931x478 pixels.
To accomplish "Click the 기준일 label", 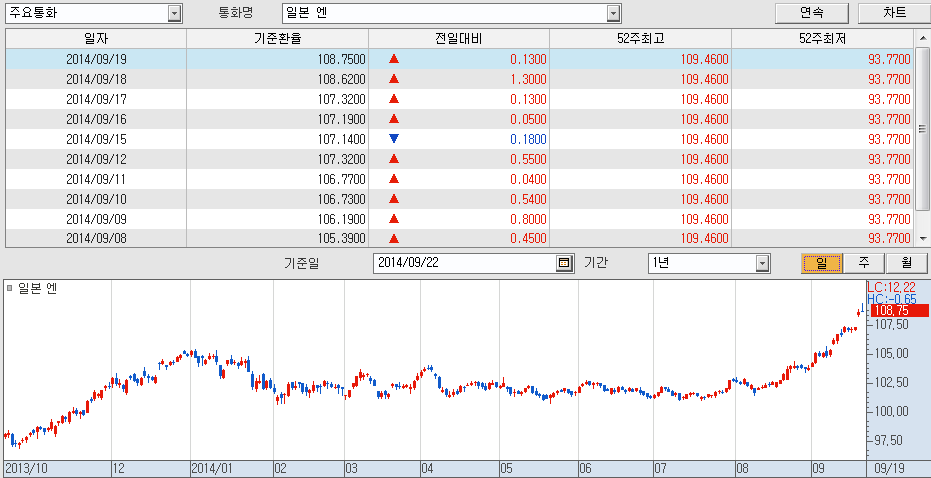I will click(x=302, y=263).
